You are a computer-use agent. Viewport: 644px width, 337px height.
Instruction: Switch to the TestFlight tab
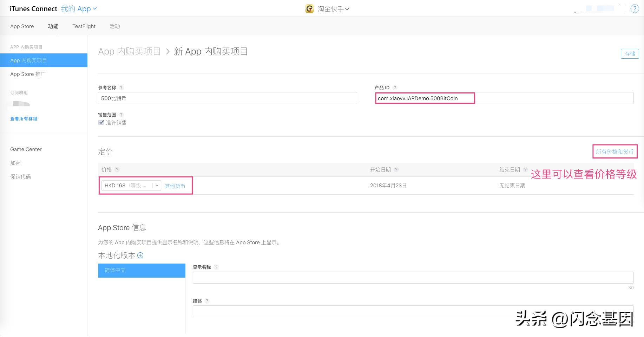tap(84, 26)
